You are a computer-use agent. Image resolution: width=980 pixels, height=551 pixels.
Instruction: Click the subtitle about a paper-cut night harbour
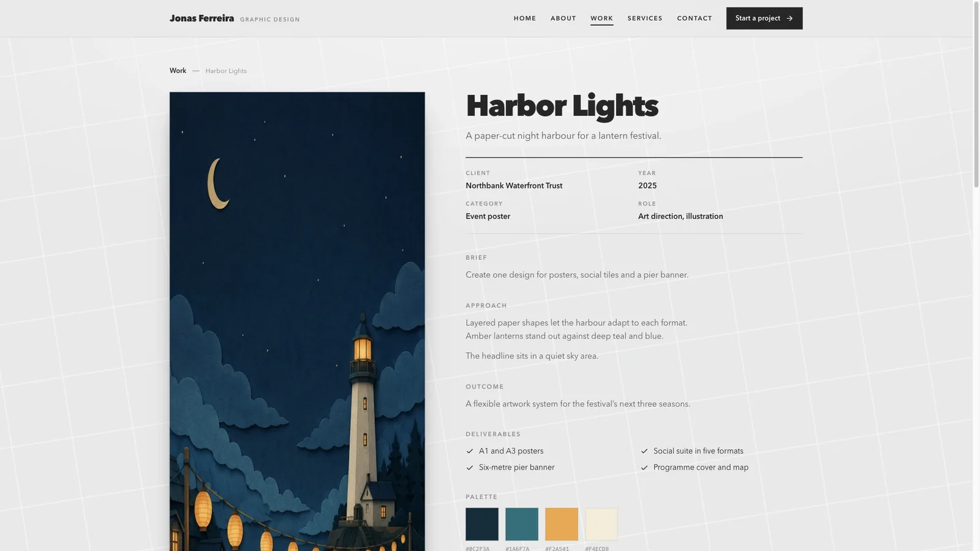pyautogui.click(x=563, y=136)
